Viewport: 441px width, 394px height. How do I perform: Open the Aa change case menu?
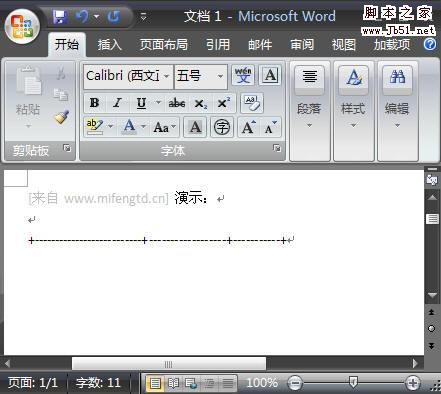[x=164, y=127]
